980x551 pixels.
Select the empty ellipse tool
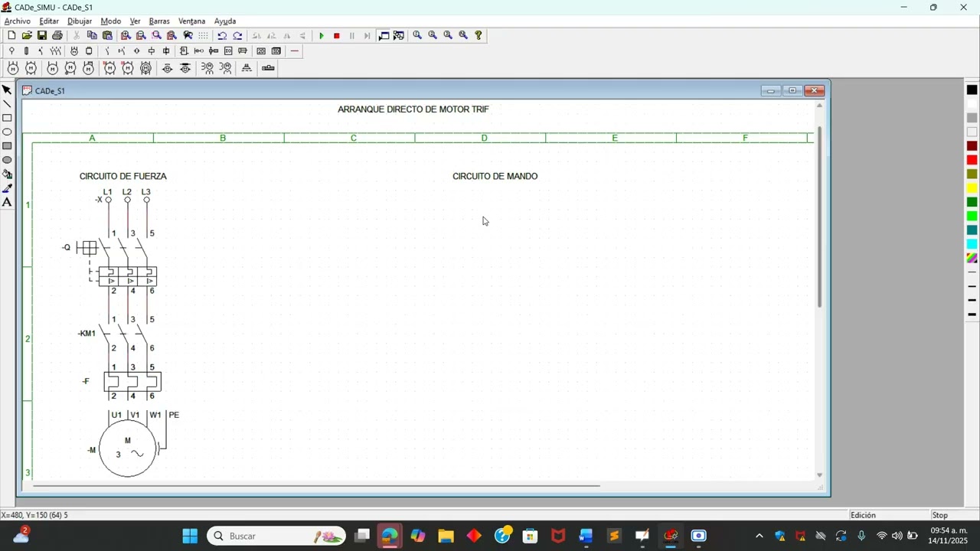(x=7, y=132)
